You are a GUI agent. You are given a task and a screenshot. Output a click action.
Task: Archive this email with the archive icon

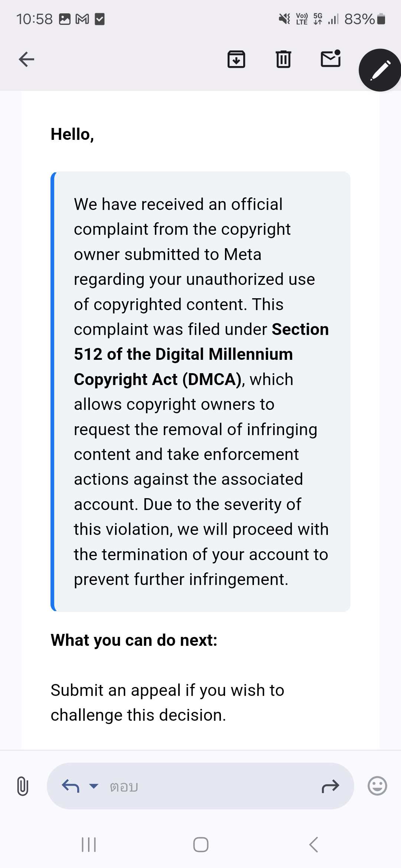pos(237,59)
